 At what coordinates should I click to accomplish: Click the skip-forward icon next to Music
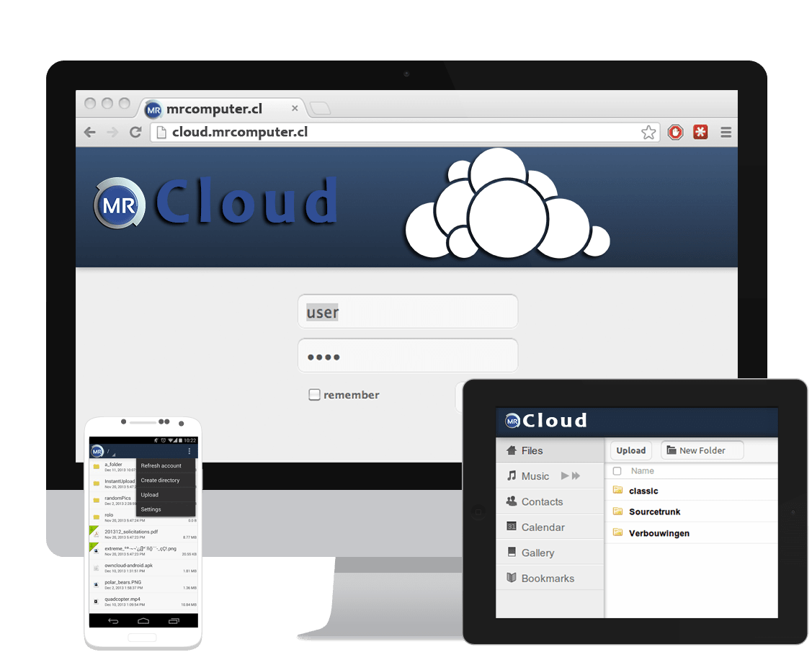[x=576, y=476]
